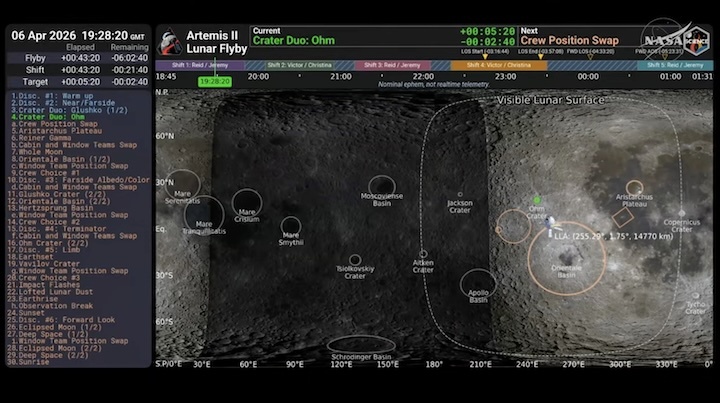Click the Mare Serenitatis circle marker
Screen dimensions: 720x403
pos(183,185)
